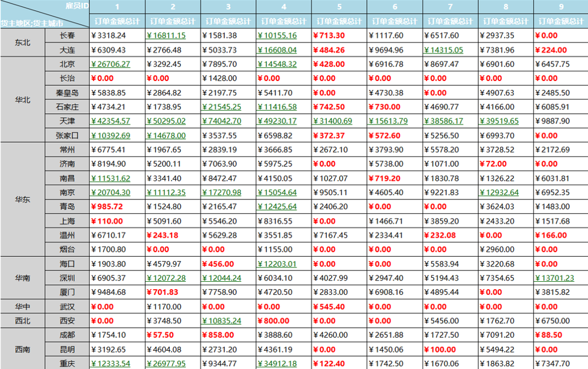This screenshot has width=588, height=369.
Task: Open the ¥16811.15 link for 长春
Action: (166, 36)
